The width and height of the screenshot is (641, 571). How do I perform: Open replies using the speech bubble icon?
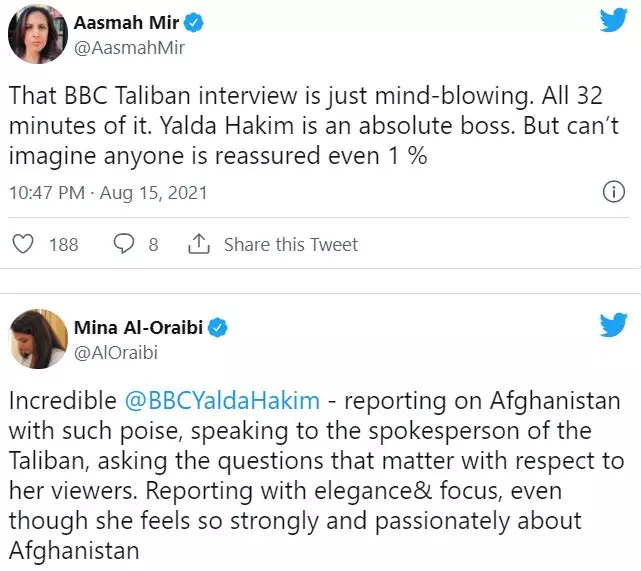(x=124, y=244)
